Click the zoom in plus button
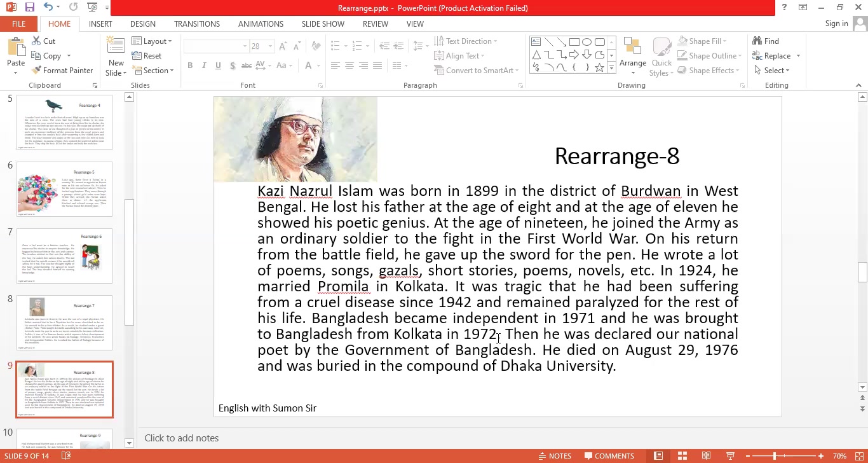The image size is (868, 463). coord(821,456)
